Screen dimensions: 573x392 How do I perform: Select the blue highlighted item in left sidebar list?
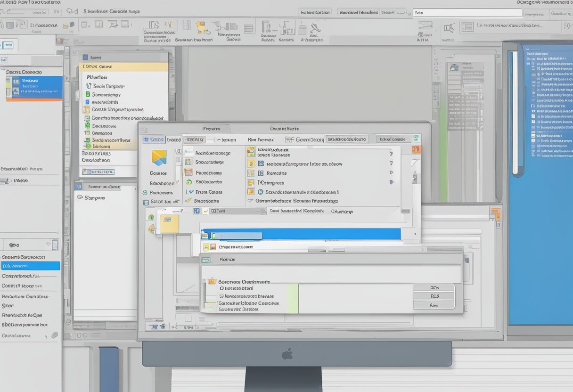(x=30, y=266)
